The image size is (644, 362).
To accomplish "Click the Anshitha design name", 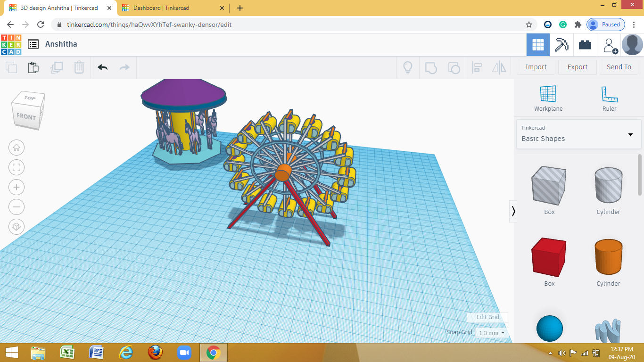I will click(x=61, y=44).
